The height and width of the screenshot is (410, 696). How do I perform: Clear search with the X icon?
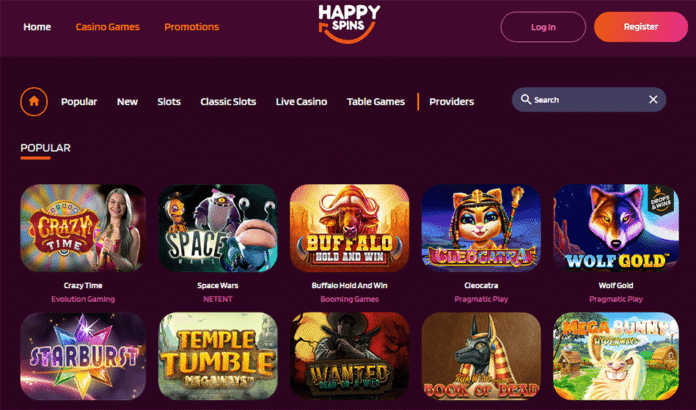point(653,99)
